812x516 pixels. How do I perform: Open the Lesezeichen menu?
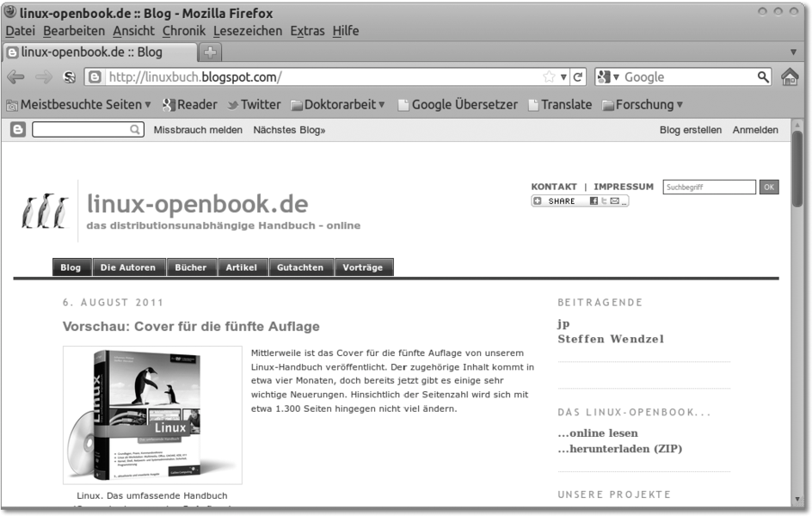tap(248, 31)
